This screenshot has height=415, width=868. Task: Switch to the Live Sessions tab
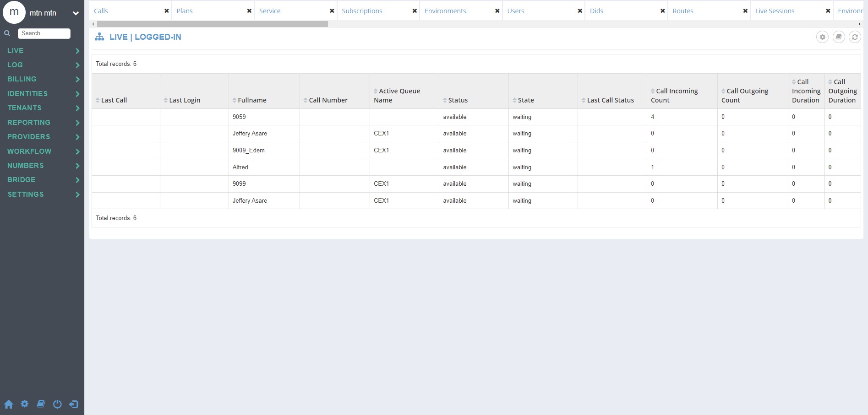click(x=775, y=11)
